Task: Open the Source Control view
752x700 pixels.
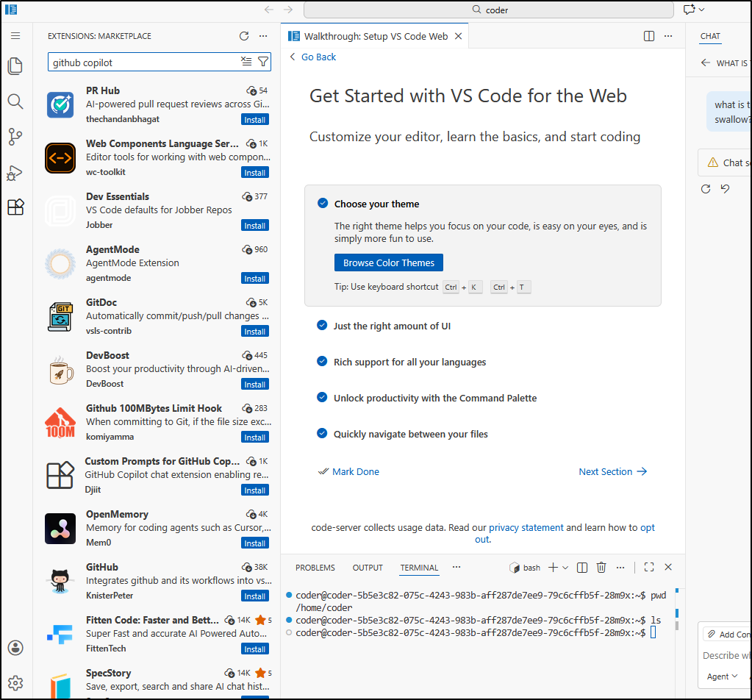Action: [x=15, y=137]
